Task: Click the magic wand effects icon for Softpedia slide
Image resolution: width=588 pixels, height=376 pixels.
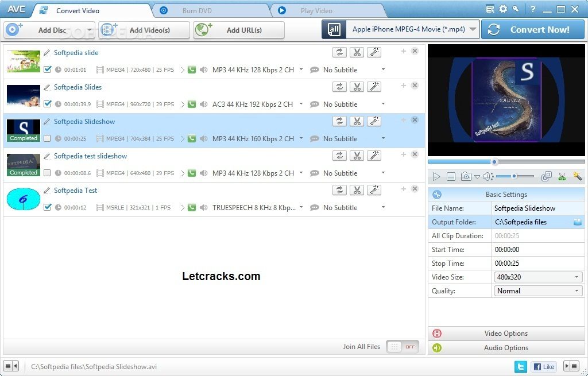Action: (x=374, y=52)
